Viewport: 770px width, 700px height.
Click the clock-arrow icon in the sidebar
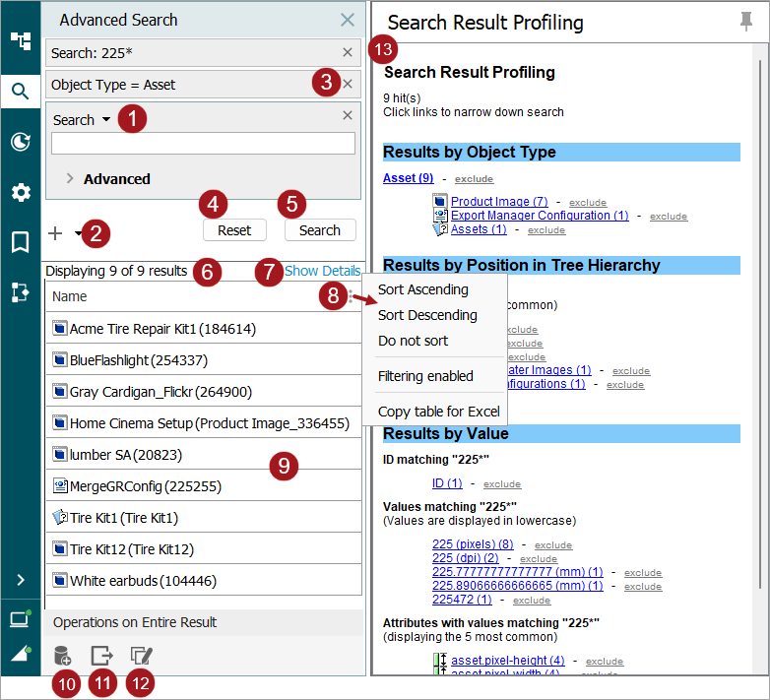[20, 142]
